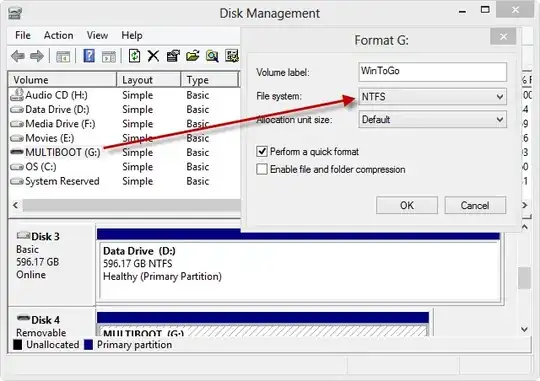Click the 'Disk 4' label text
The width and height of the screenshot is (540, 381).
point(45,320)
